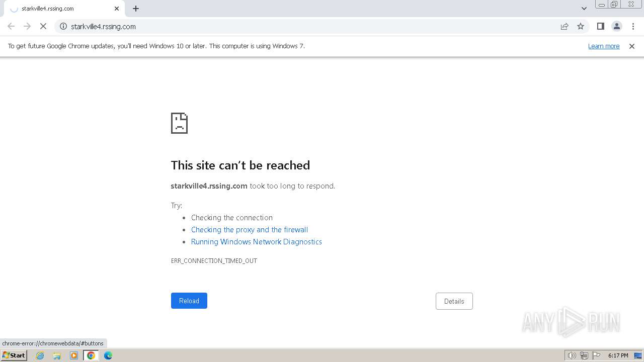Image resolution: width=644 pixels, height=362 pixels.
Task: Open Windows Media Player taskbar icon
Action: 74,355
